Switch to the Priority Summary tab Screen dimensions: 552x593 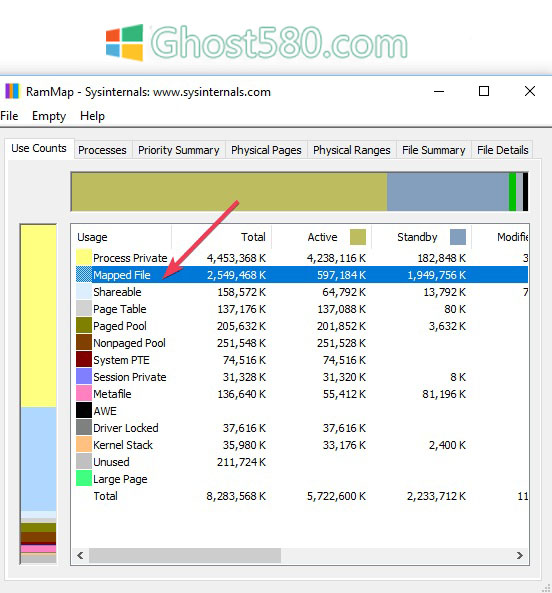click(178, 150)
